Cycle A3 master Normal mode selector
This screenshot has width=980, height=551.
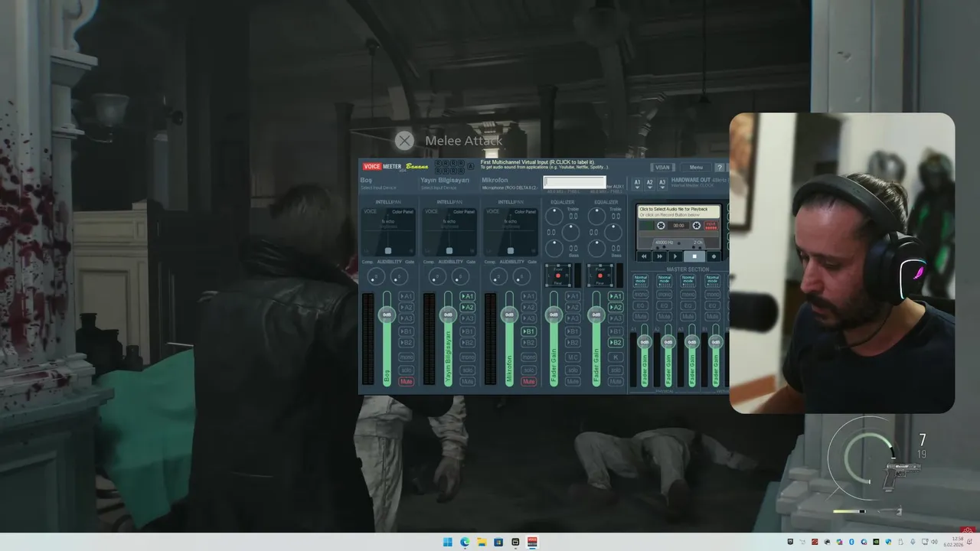pyautogui.click(x=688, y=280)
